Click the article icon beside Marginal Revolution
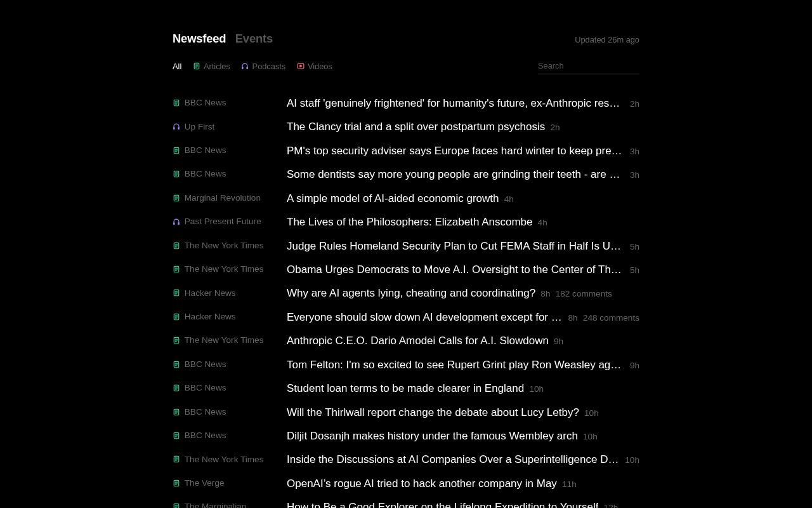 (176, 198)
